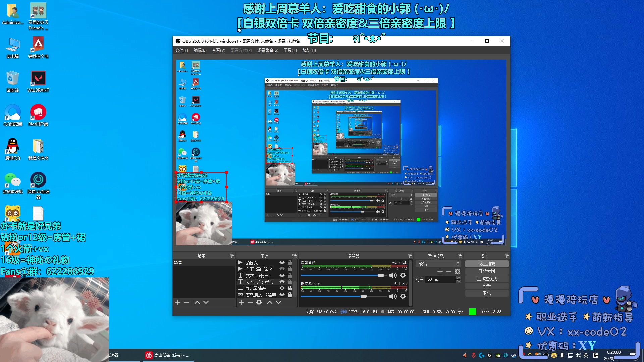Screen dimensions: 644x362
Task: Pop out the 混音器 dock panel
Action: [410, 256]
